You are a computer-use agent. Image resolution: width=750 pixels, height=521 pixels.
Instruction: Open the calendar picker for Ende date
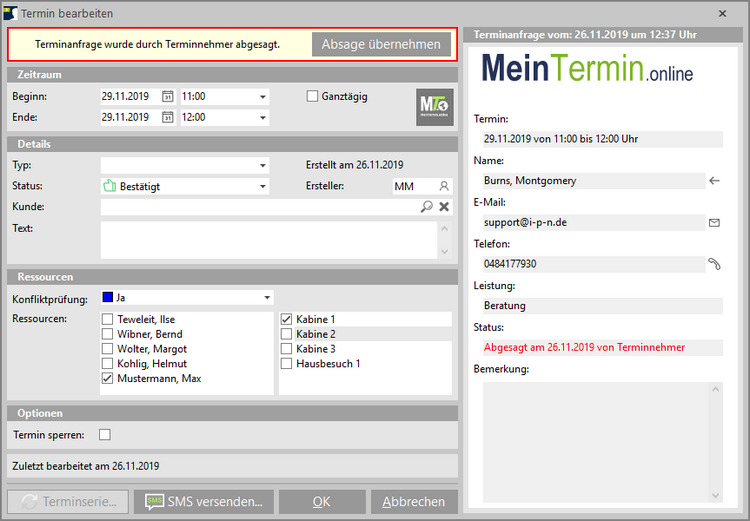(x=167, y=118)
